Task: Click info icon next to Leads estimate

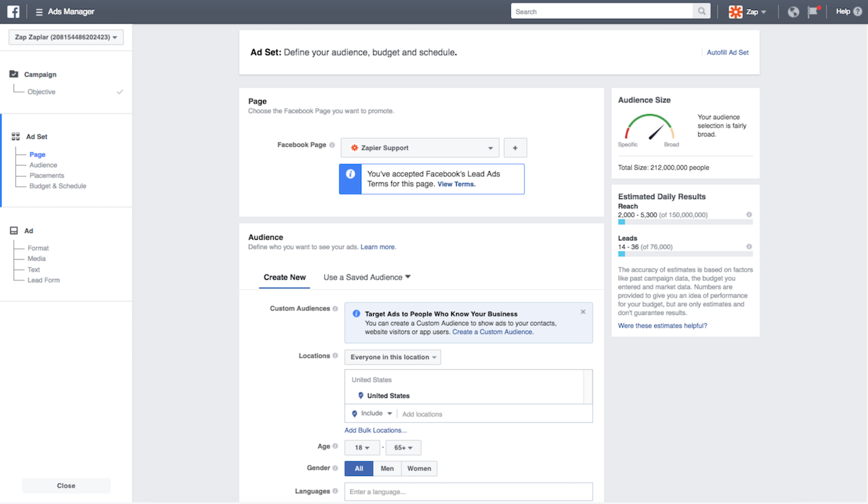Action: point(749,247)
